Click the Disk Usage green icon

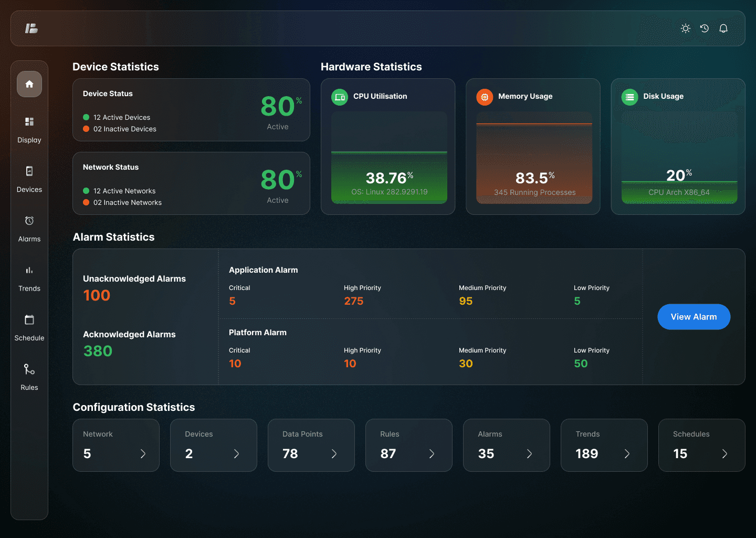point(630,97)
